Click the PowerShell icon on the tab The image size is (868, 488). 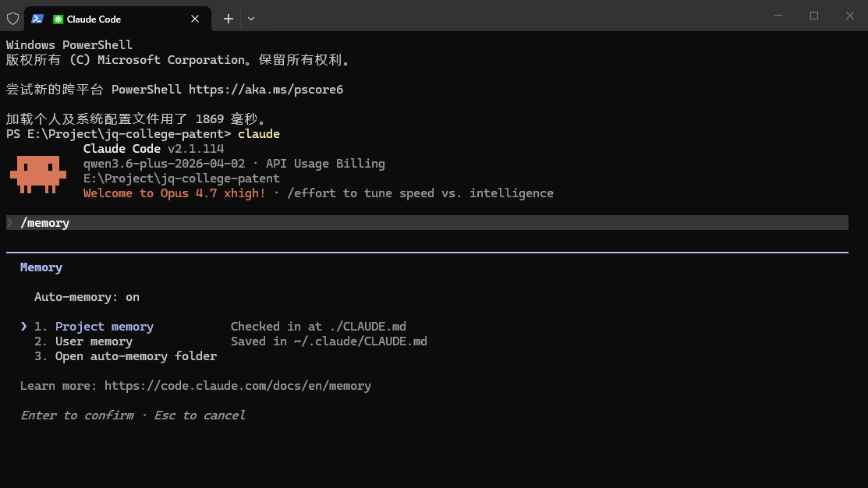pos(37,19)
